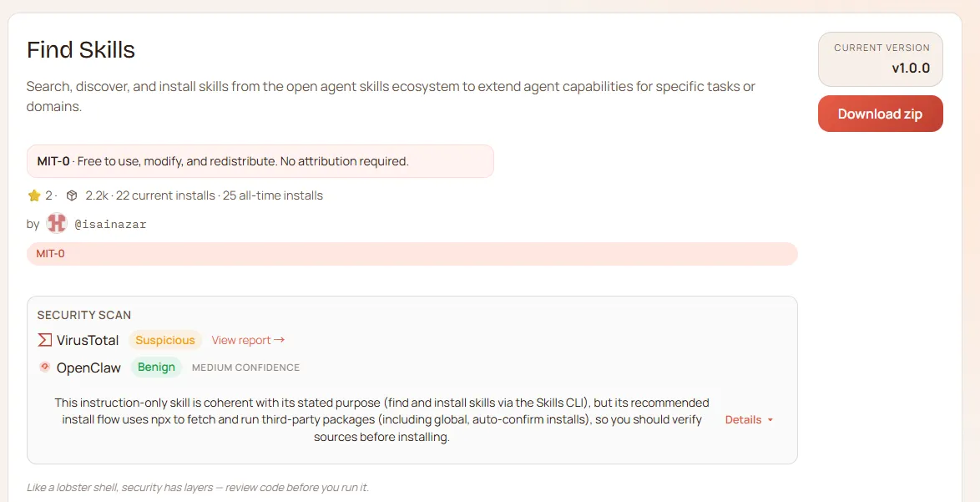The width and height of the screenshot is (980, 502).
Task: Click the VirusTotal logo icon
Action: coord(45,340)
